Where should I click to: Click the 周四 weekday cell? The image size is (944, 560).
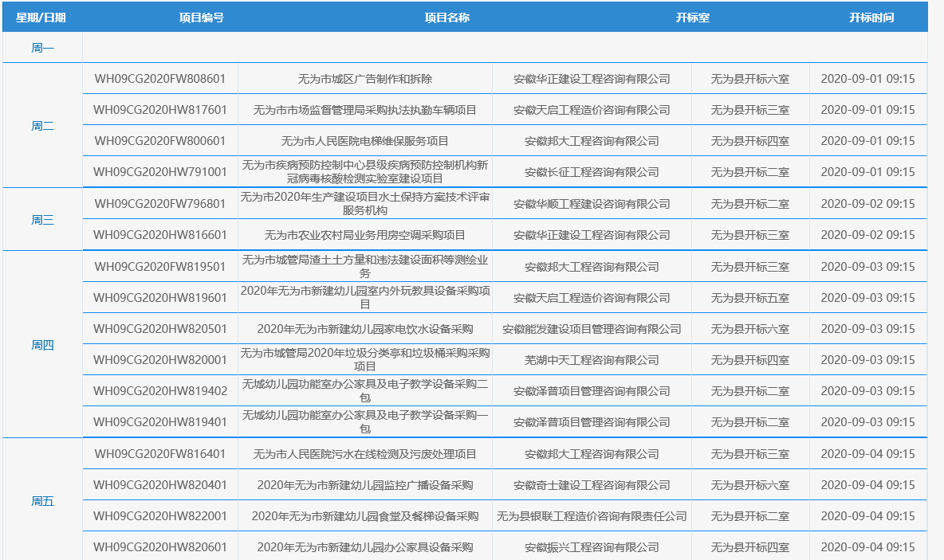[x=42, y=345]
